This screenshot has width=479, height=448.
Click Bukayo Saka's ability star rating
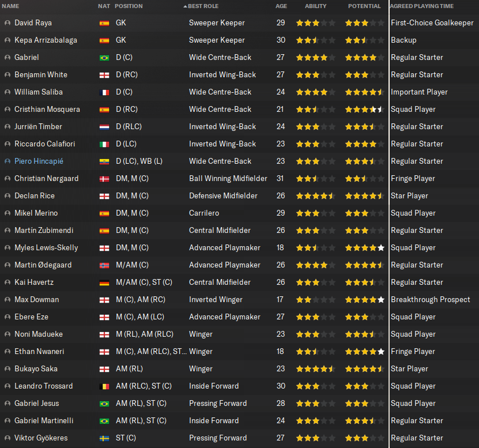click(315, 369)
